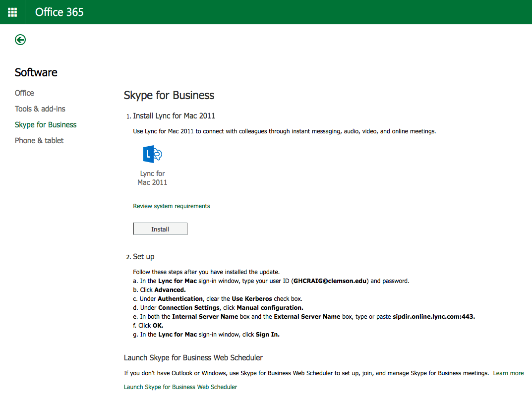Open Phone & tablet section
The width and height of the screenshot is (532, 401).
39,140
